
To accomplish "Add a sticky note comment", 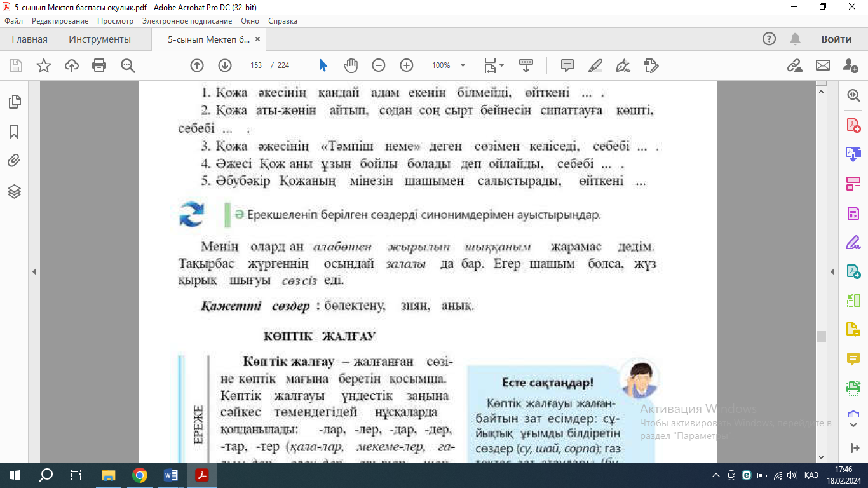I will [567, 65].
